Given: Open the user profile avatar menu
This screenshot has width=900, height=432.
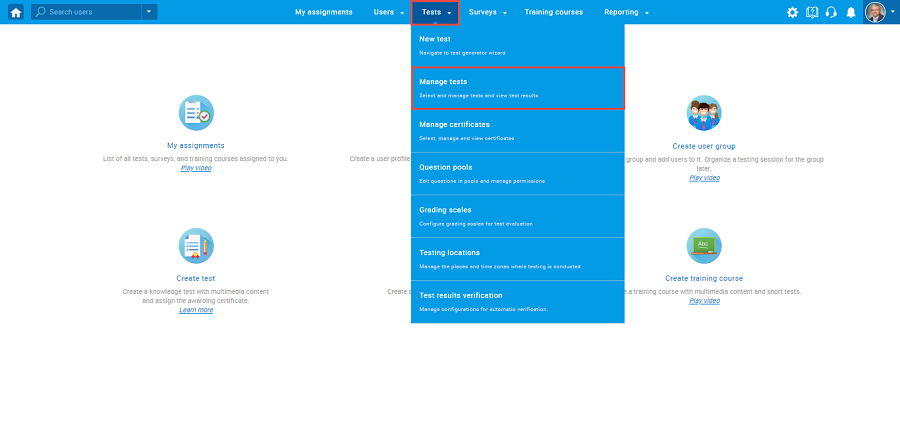Looking at the screenshot, I should tap(878, 12).
